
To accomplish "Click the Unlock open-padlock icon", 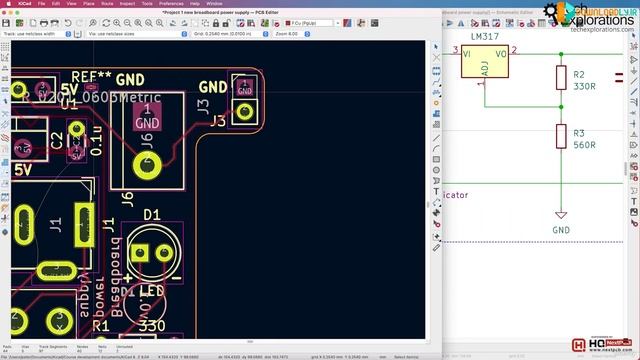I will point(226,23).
